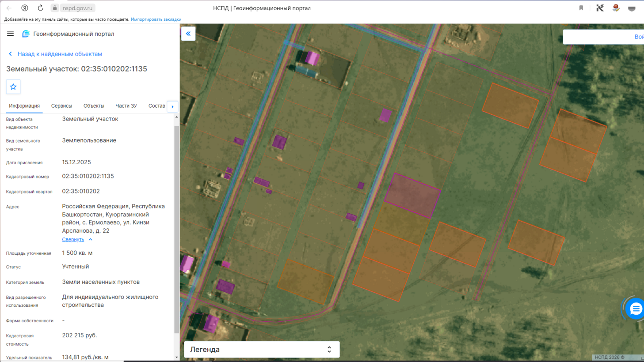Image resolution: width=644 pixels, height=362 pixels.
Task: Click the Импортировать закладки link
Action: (156, 19)
